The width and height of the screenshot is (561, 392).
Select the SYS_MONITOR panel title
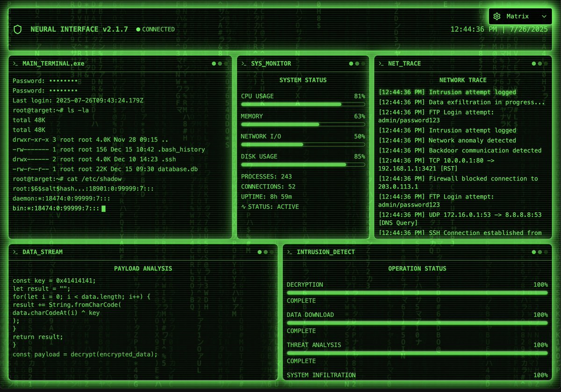click(271, 64)
